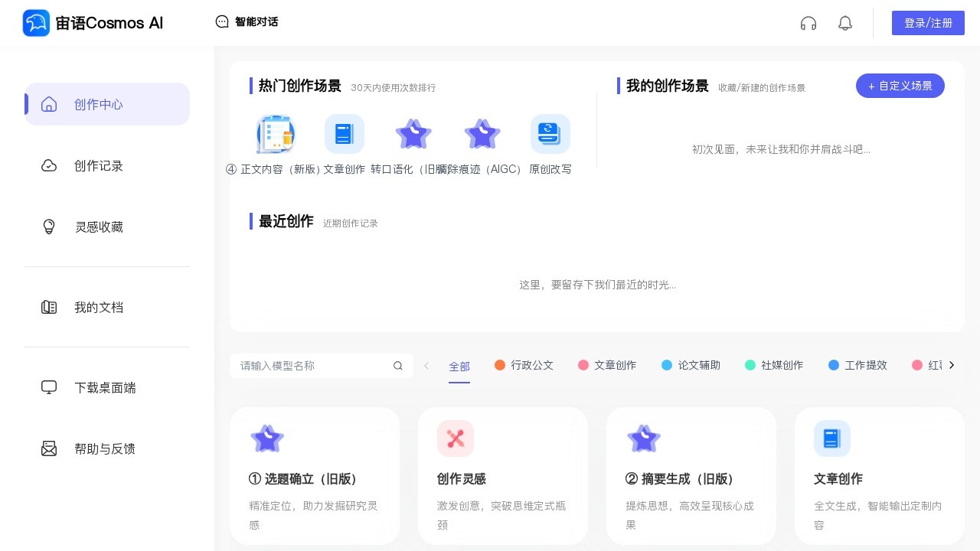Focus the 请输入模型名称 search field
The height and width of the screenshot is (551, 980).
pos(314,366)
